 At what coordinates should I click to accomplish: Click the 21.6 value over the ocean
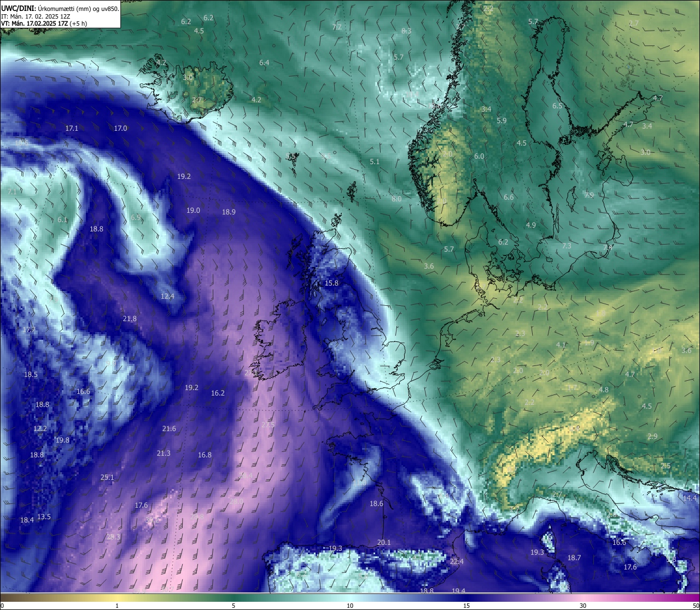[x=169, y=428]
